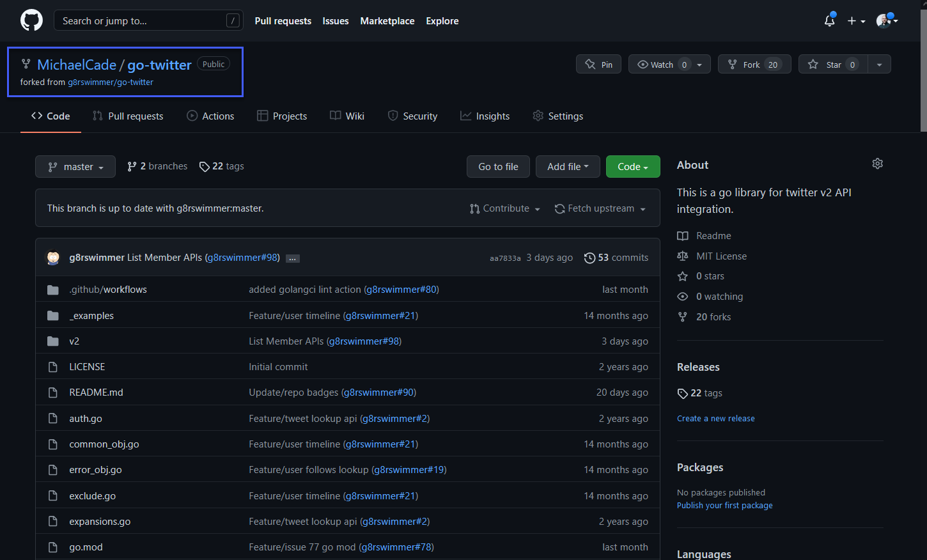Watch the repository
Viewport: 927px width, 560px height.
[x=662, y=64]
